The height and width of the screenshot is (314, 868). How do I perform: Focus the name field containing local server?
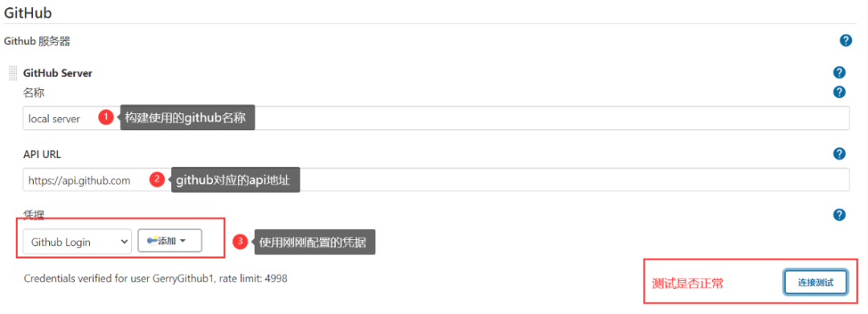436,118
